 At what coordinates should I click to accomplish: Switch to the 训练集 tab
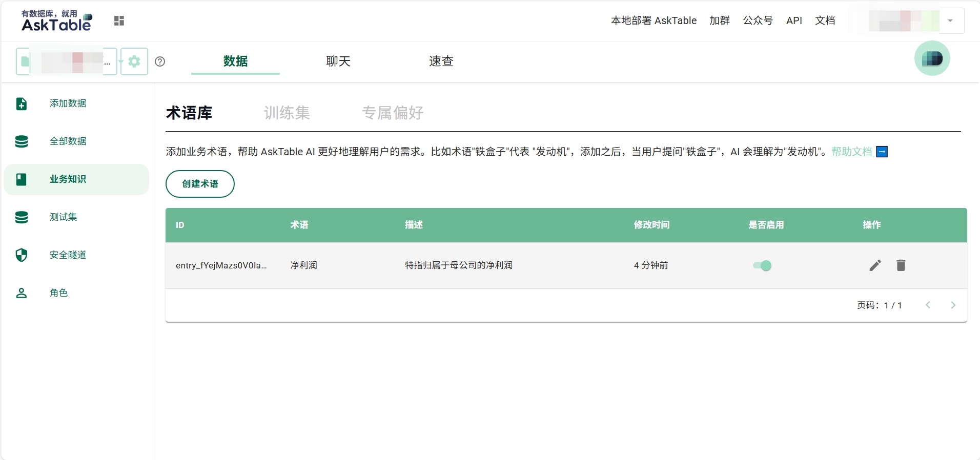[287, 113]
